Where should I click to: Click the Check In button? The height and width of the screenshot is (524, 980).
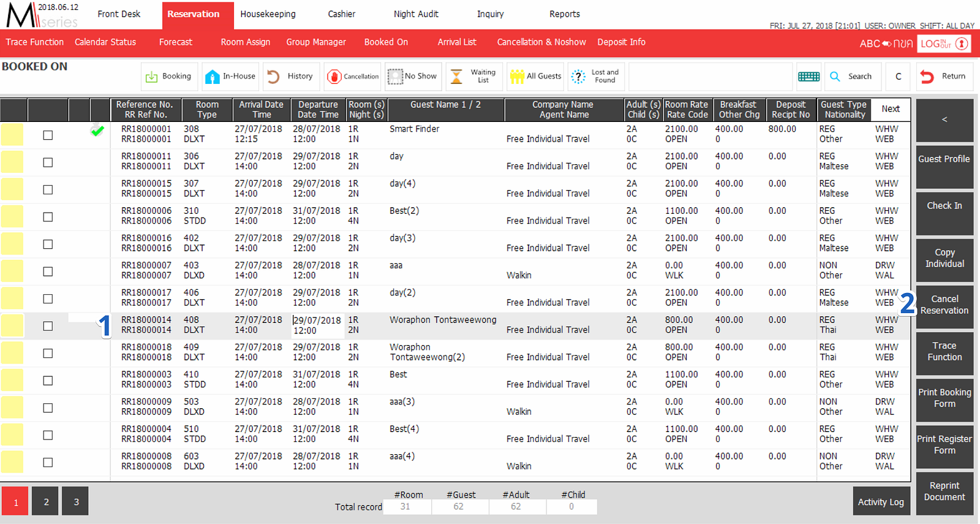click(944, 213)
